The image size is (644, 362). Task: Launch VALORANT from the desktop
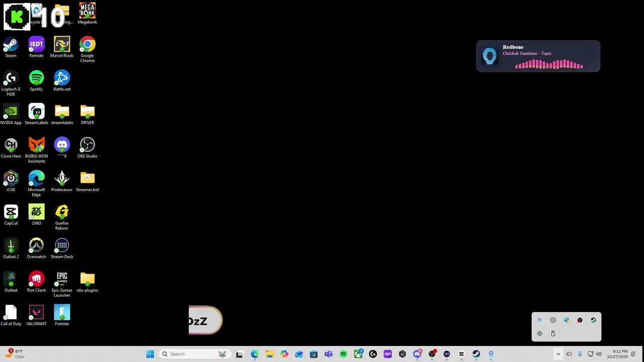[x=36, y=315]
